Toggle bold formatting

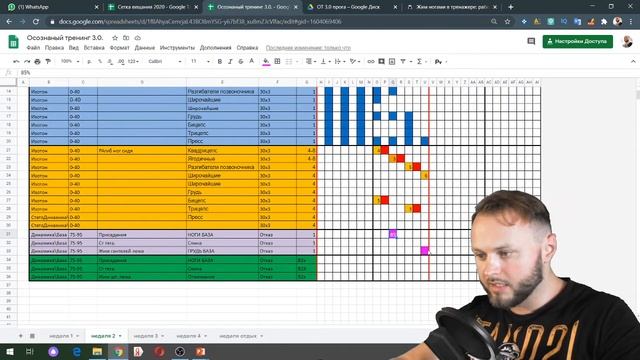[x=220, y=62]
